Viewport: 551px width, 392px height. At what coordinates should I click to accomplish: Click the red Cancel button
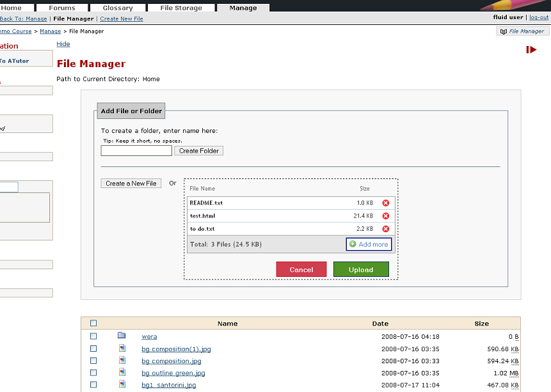301,269
